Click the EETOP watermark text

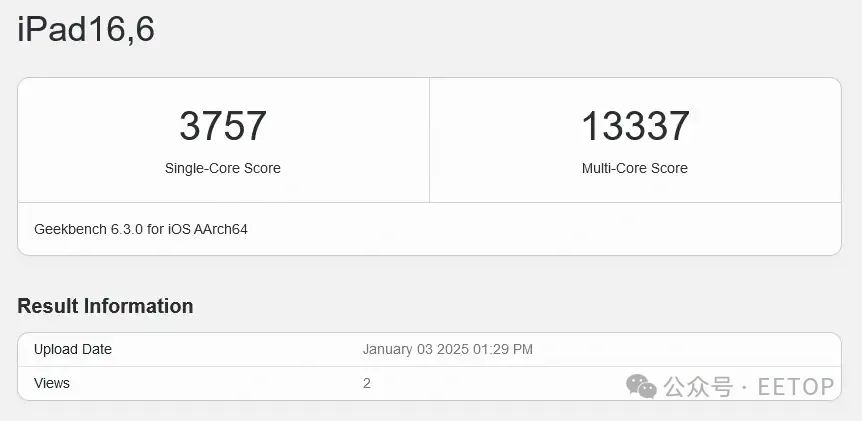click(796, 387)
